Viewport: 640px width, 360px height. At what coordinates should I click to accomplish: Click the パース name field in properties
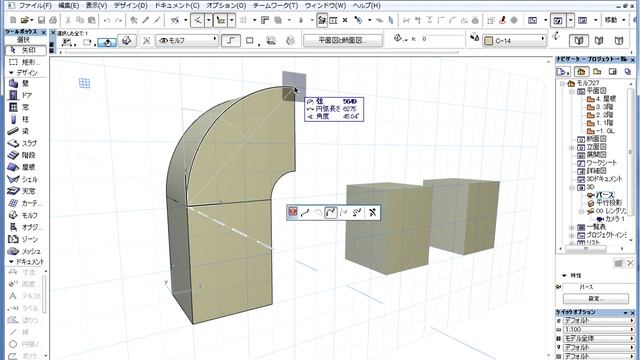pyautogui.click(x=598, y=287)
